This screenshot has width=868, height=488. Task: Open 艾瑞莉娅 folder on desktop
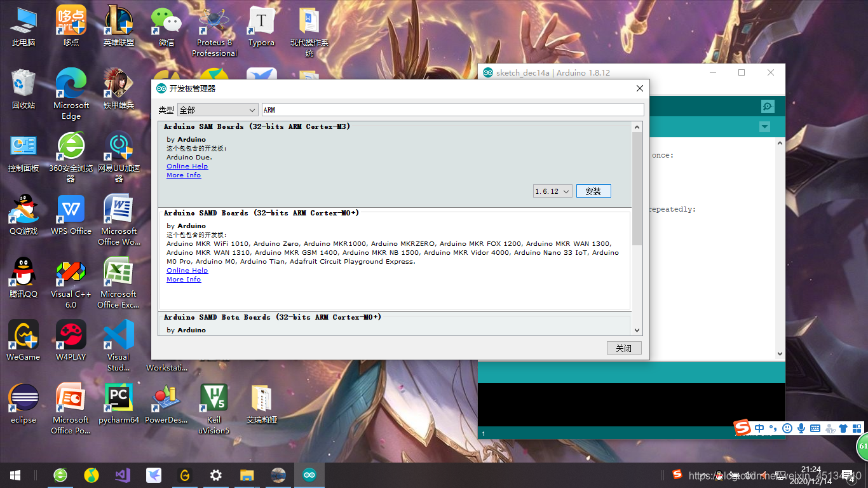[x=261, y=404]
